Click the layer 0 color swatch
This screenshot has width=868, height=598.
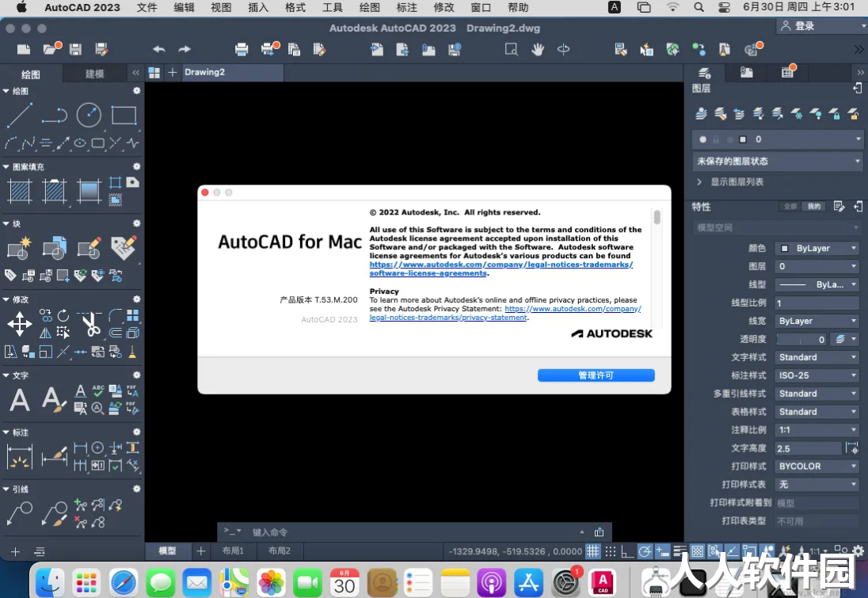(x=743, y=139)
